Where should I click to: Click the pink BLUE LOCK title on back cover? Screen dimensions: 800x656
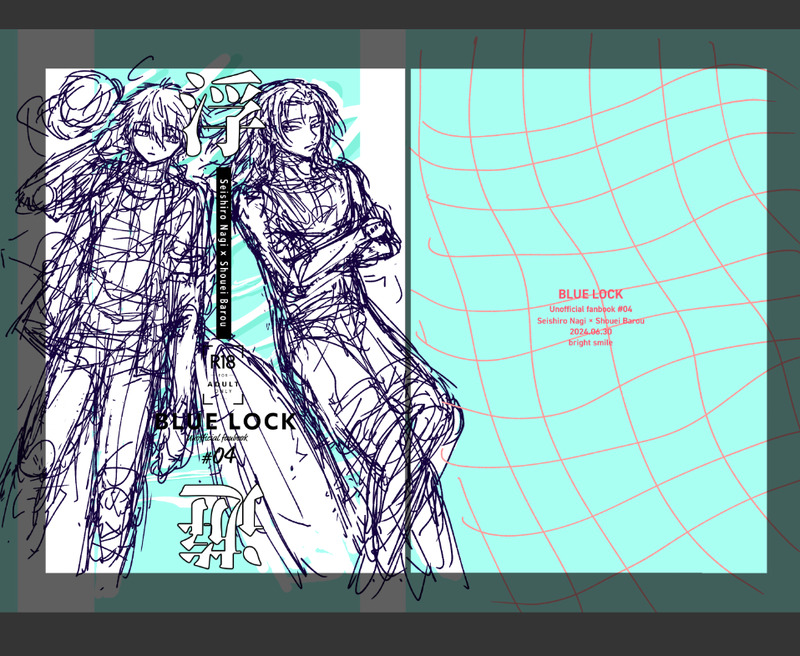point(590,294)
